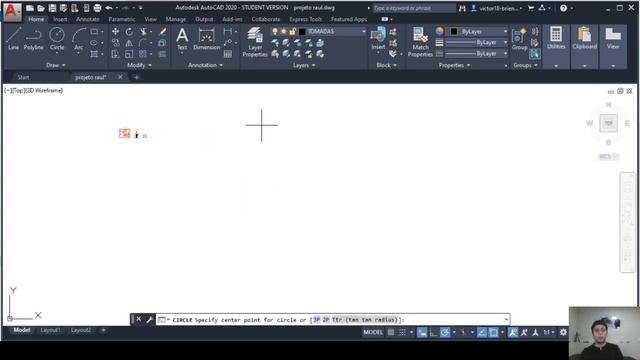The height and width of the screenshot is (360, 640).
Task: Click the Plot (print) icon in quick access toolbar
Action: click(97, 8)
